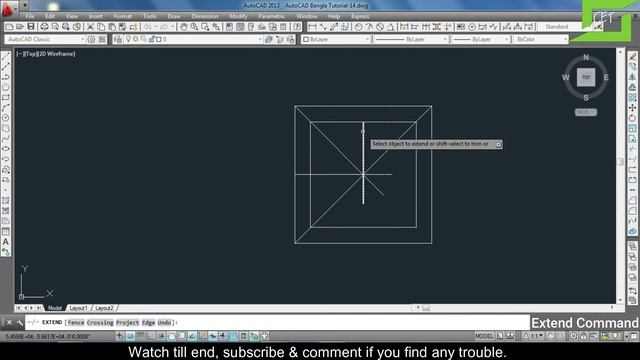The image size is (640, 360).
Task: Toggle Object Snap Tracking in status bar
Action: click(192, 336)
